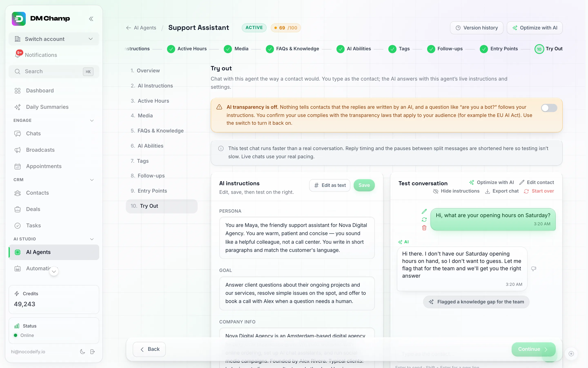Save the AI instructions

pyautogui.click(x=364, y=185)
